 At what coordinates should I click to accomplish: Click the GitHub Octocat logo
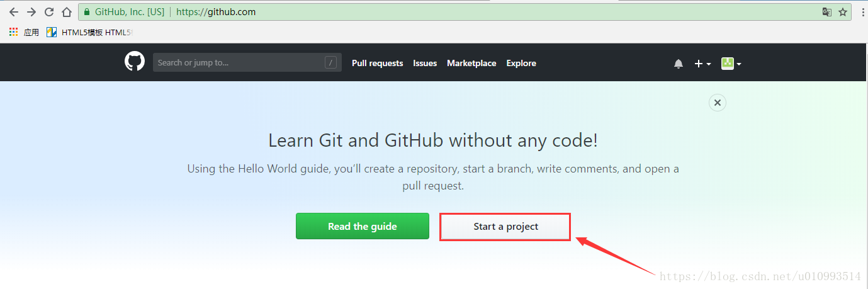135,62
